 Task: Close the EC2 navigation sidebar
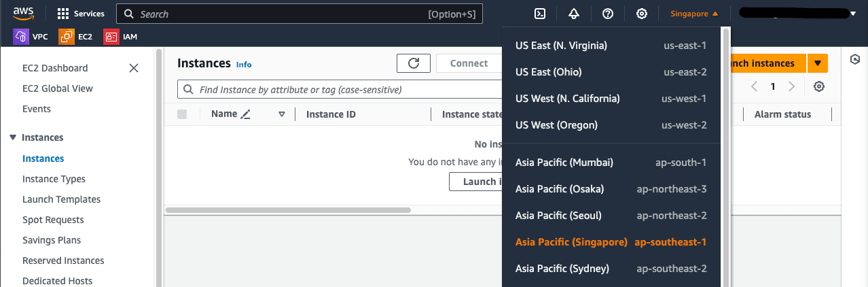pos(134,68)
